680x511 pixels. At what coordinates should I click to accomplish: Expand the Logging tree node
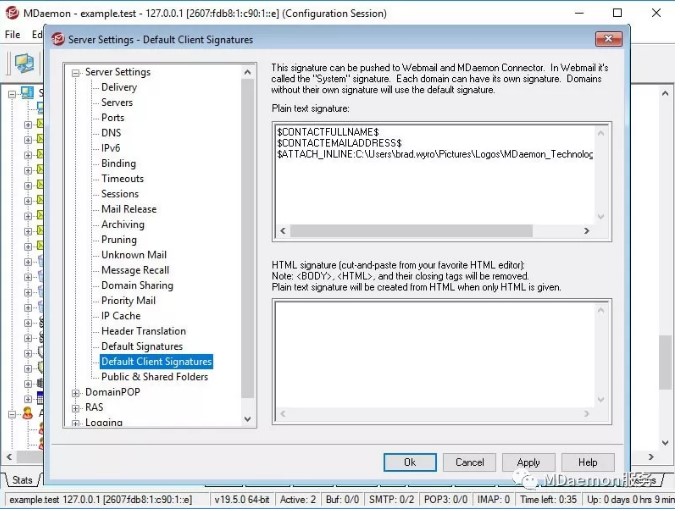[75, 423]
